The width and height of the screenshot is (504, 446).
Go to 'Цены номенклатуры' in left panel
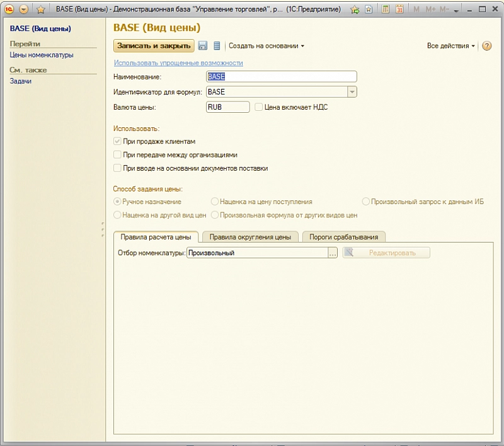pyautogui.click(x=42, y=55)
